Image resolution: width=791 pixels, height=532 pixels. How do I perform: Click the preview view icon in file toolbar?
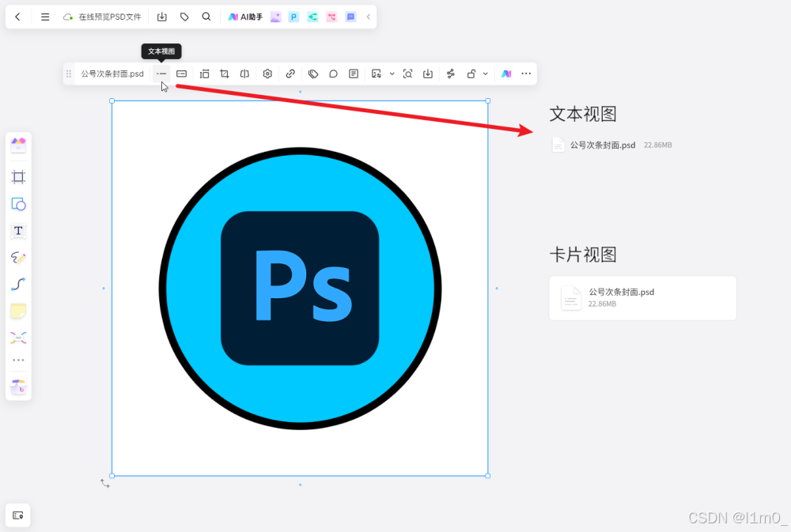coord(204,74)
